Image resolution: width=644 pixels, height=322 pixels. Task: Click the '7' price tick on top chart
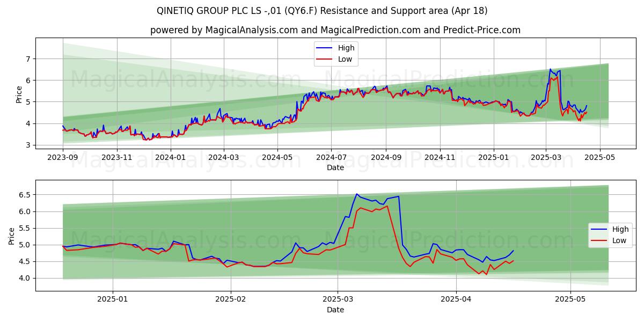29,58
